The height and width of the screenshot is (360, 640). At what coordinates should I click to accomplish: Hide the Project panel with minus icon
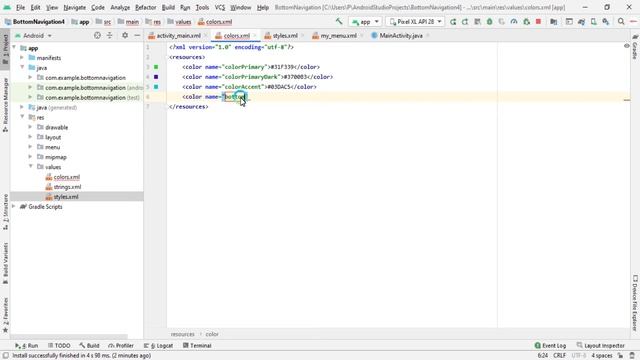[x=137, y=36]
